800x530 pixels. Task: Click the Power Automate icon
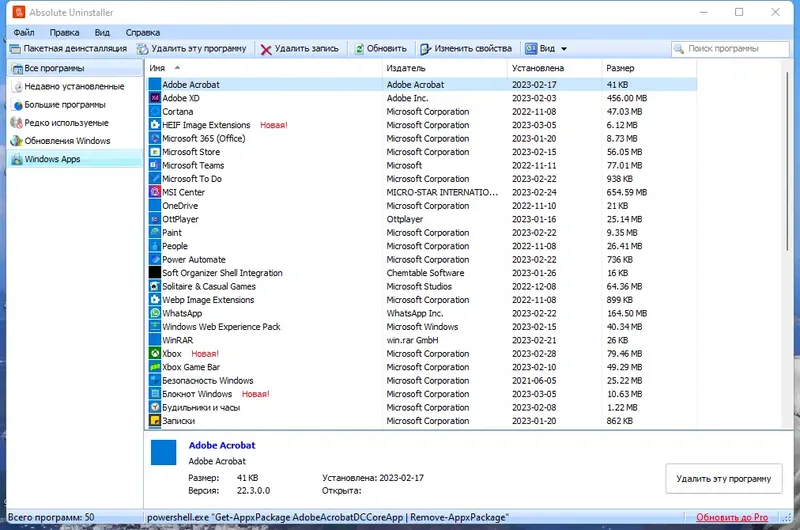(155, 259)
